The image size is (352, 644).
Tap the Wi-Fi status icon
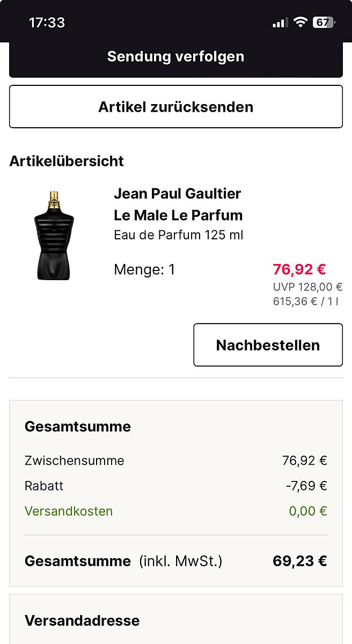click(x=300, y=23)
